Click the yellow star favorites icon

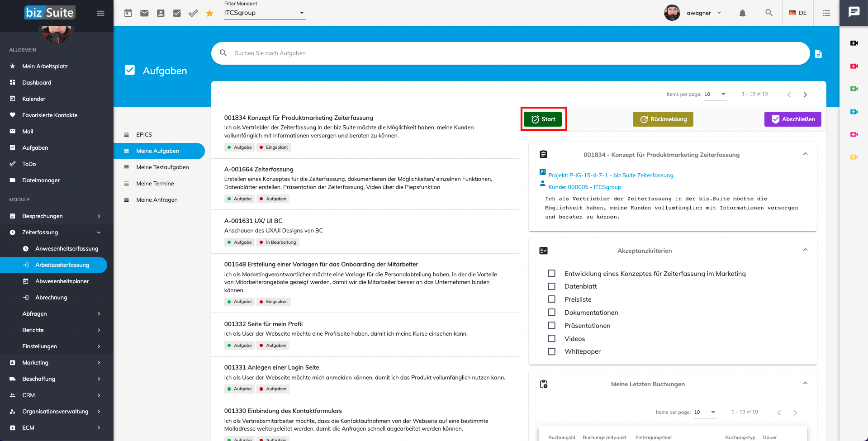pos(209,13)
